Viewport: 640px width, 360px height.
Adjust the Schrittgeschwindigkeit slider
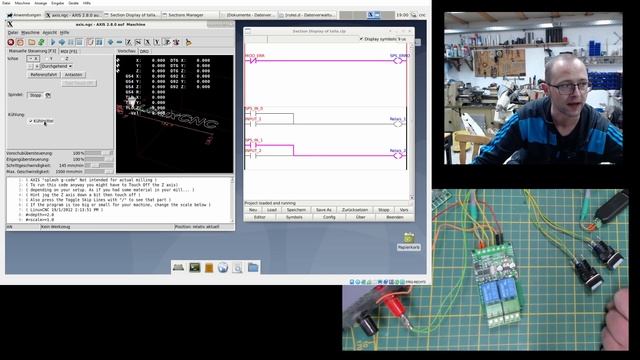pos(99,166)
